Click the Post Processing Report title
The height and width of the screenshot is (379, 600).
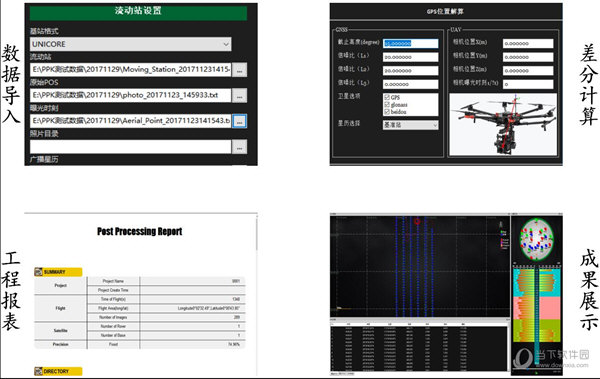click(x=140, y=231)
